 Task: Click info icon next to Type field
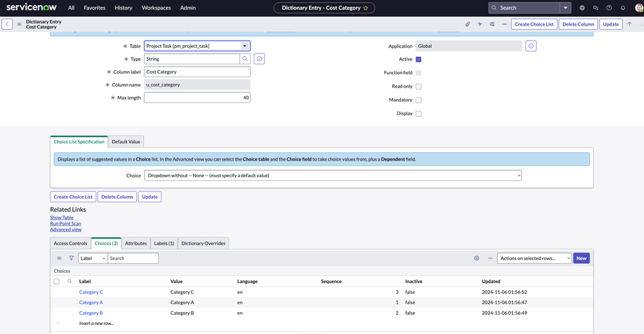pos(259,59)
